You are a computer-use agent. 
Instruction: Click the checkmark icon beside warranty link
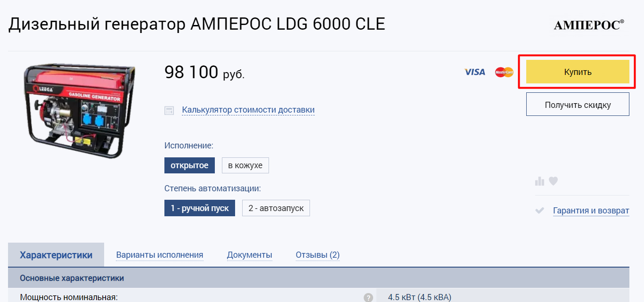(x=540, y=211)
